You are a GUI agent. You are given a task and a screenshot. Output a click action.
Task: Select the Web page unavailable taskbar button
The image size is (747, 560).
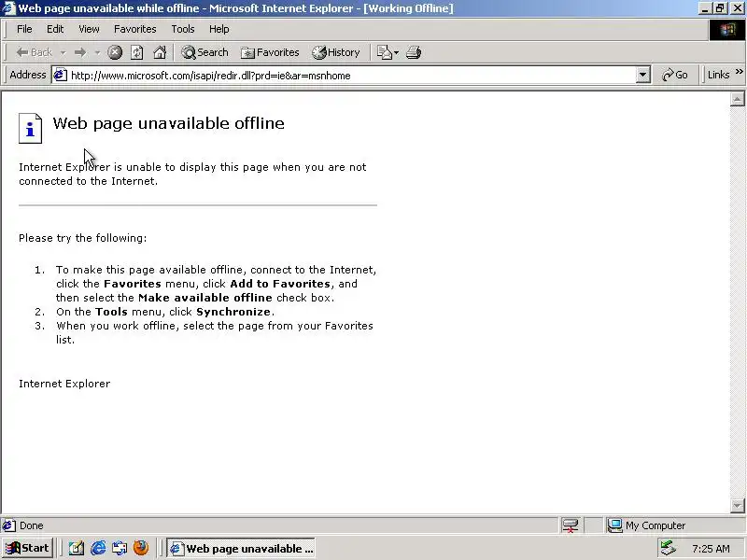[242, 549]
